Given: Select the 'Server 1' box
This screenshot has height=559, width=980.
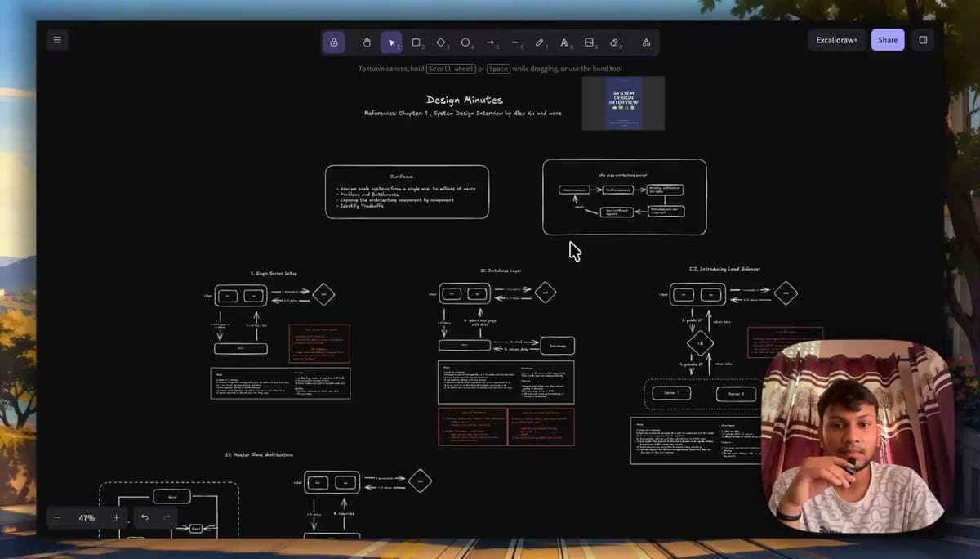Looking at the screenshot, I should (x=671, y=393).
